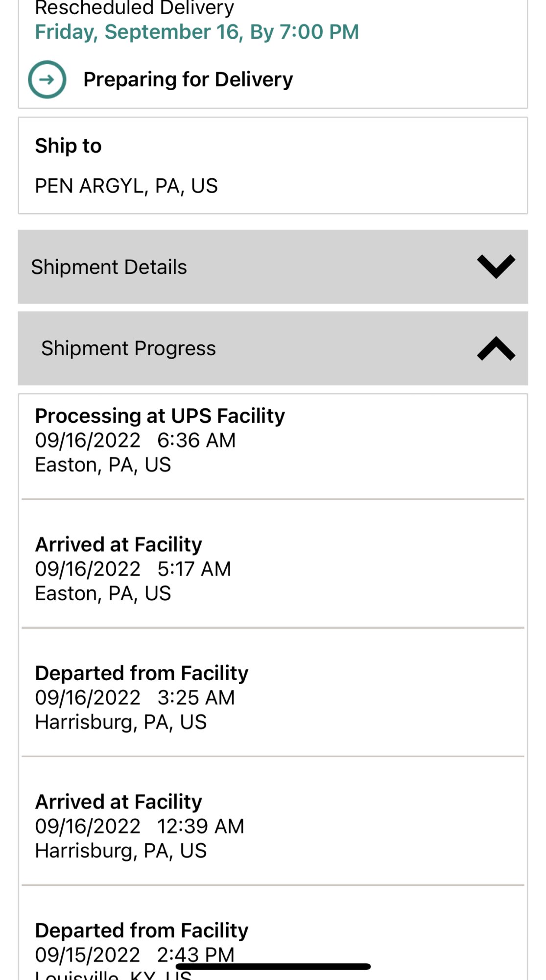546x980 pixels.
Task: Tap the 3:25 AM Harrisburg timestamp
Action: 196,698
